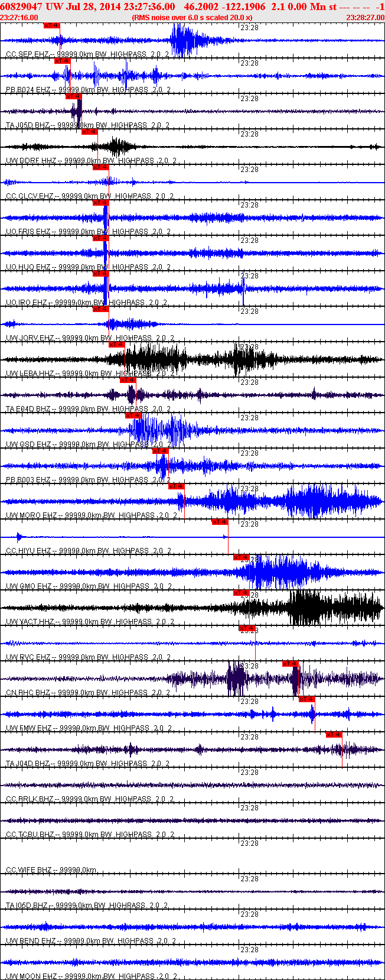Select the UW MOON EHZ trace label
Image resolution: width=385 pixels, height=980 pixels.
[x=92, y=976]
